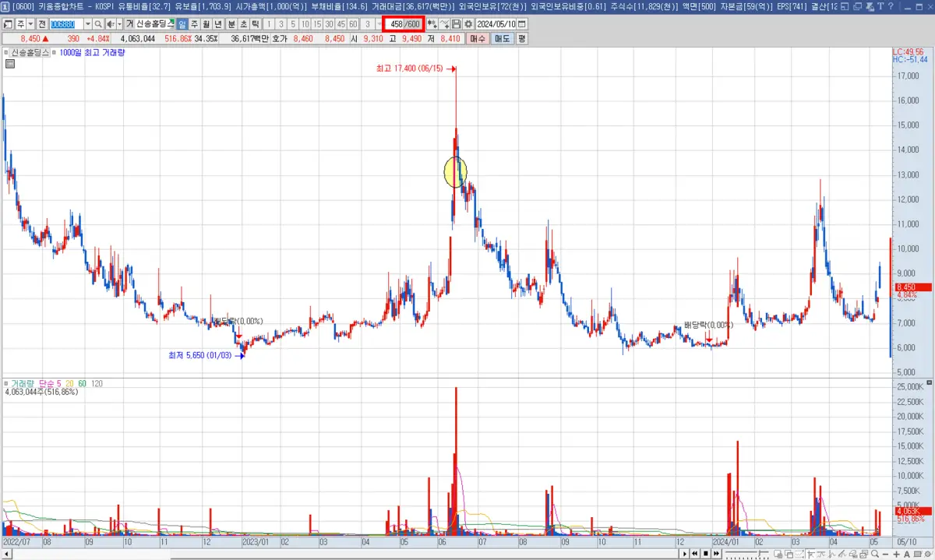Click the indicator-add icon right of 458/600
This screenshot has height=560, width=935.
point(432,24)
